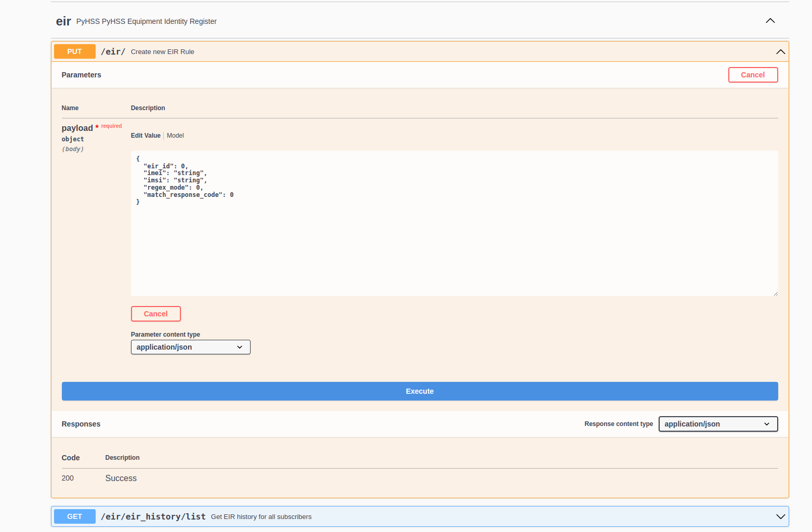This screenshot has height=532, width=812.
Task: Select the Edit Value tab
Action: [x=146, y=136]
